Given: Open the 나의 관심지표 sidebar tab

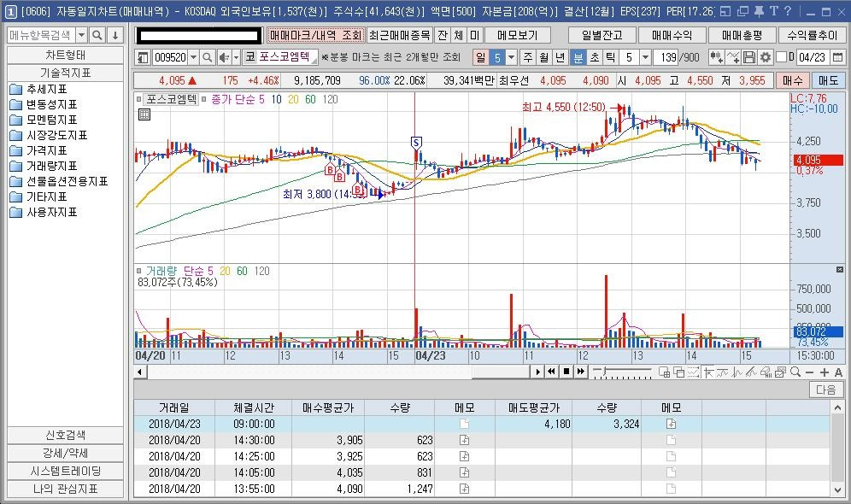Looking at the screenshot, I should pyautogui.click(x=65, y=489).
